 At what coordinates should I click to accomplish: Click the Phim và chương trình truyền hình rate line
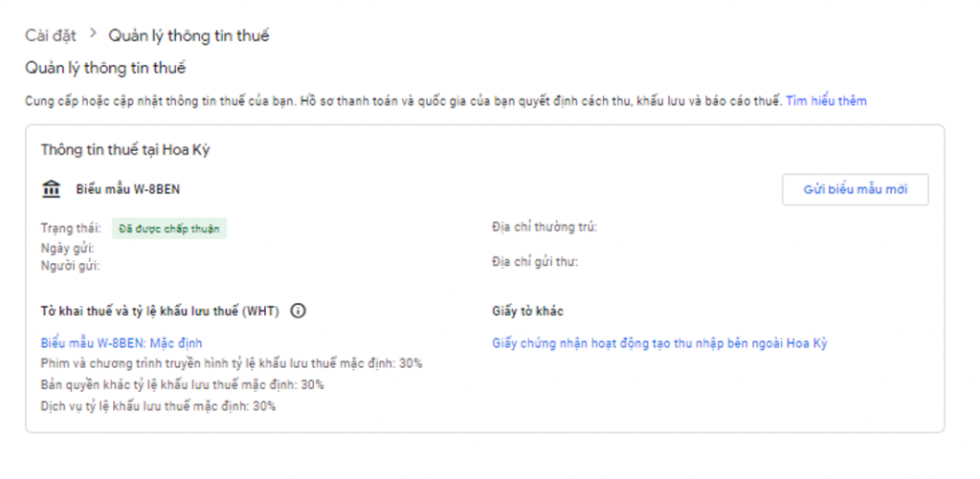[x=232, y=363]
